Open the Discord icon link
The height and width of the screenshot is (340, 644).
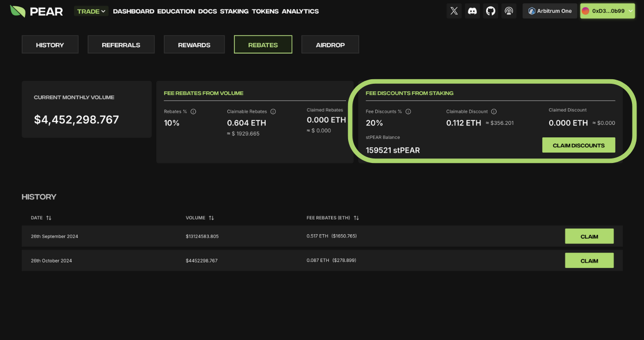[x=472, y=11]
